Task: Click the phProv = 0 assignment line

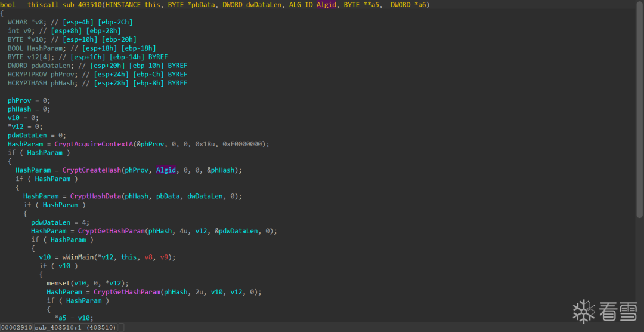Action: pos(29,100)
